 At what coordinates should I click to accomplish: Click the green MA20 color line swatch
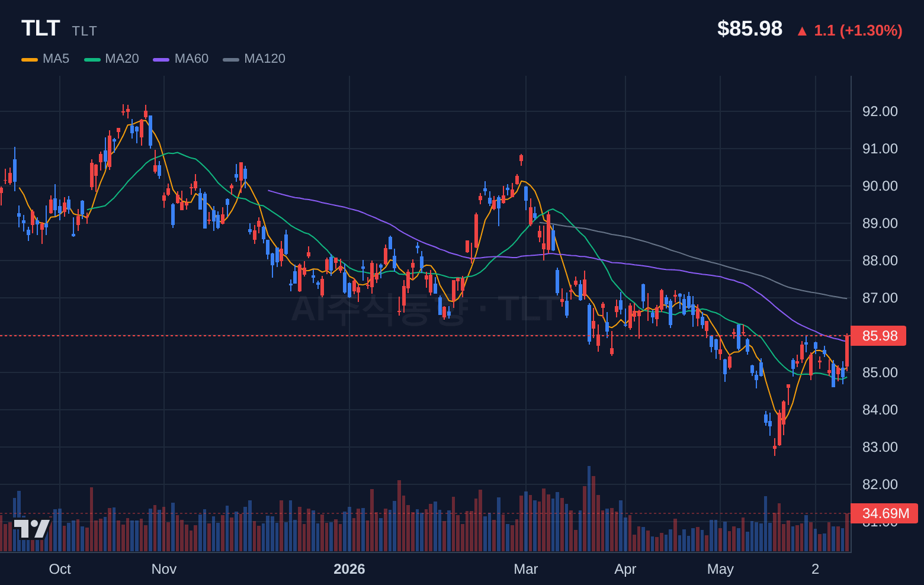click(x=92, y=59)
